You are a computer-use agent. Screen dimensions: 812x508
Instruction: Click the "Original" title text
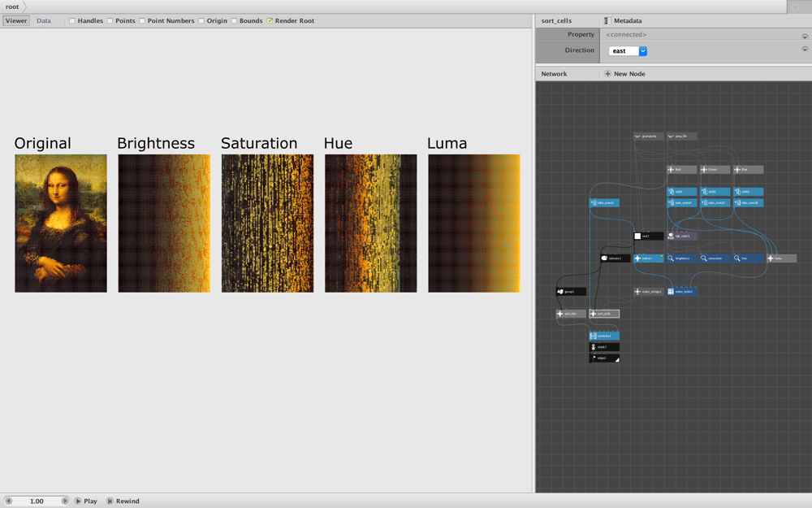pos(42,143)
